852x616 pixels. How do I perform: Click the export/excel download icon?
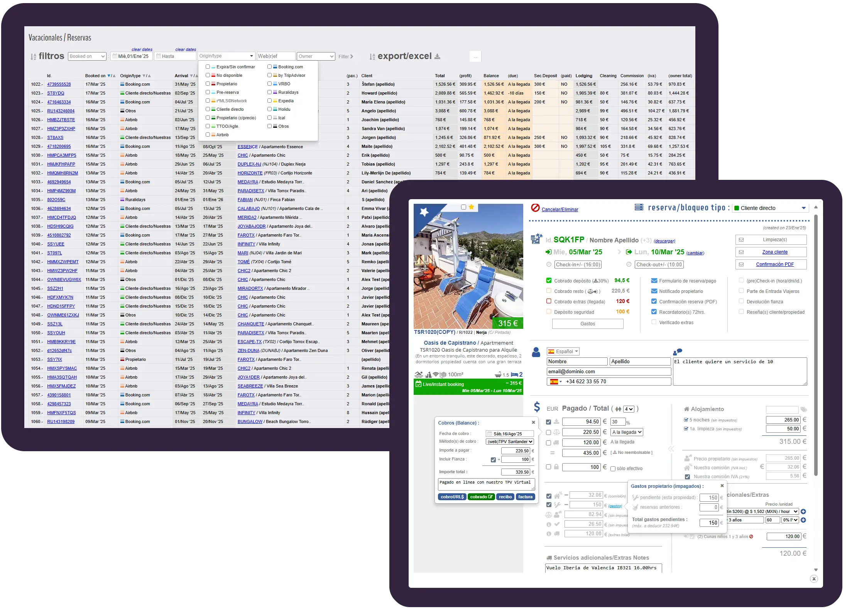[x=437, y=57]
